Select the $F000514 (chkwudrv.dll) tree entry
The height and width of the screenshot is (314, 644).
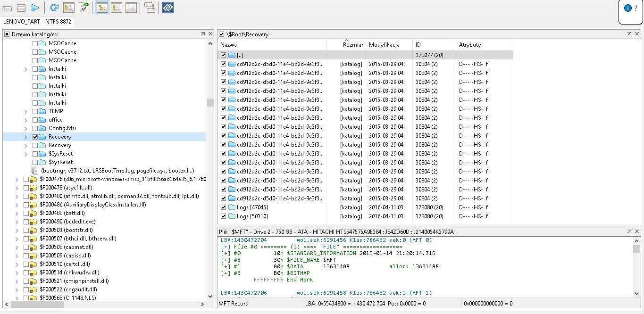coord(69,273)
